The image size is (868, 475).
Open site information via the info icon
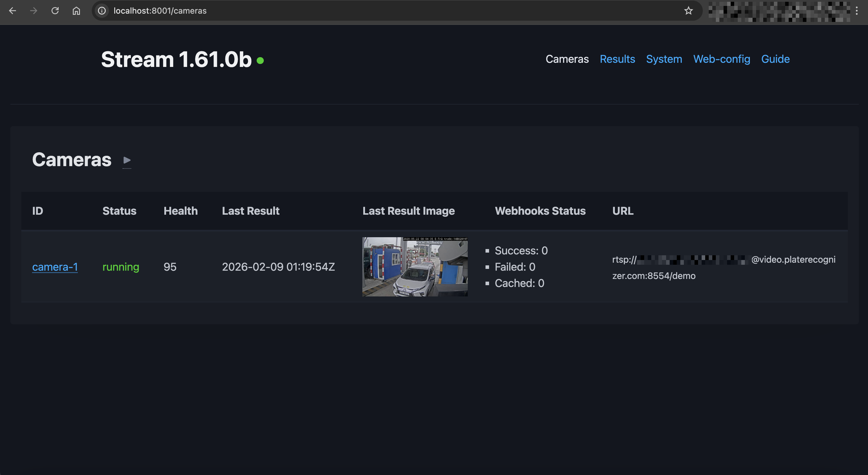102,11
